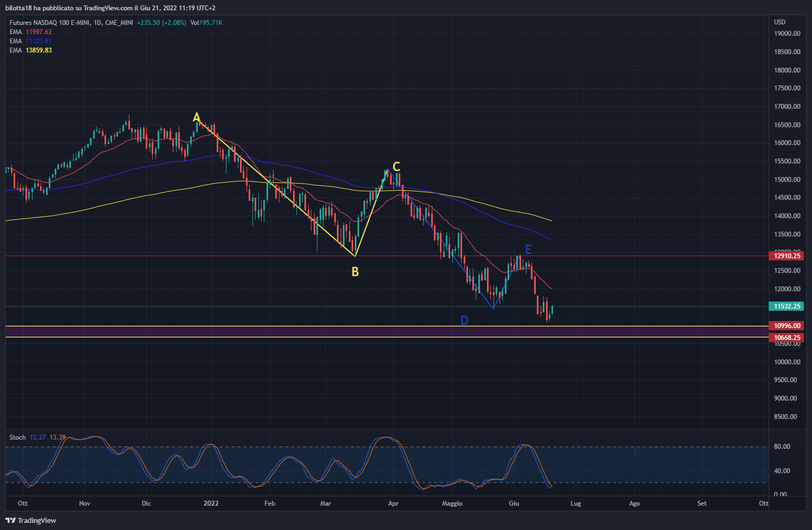Viewport: 812px width, 530px height.
Task: Click the 15000.00 price axis label
Action: pos(787,180)
